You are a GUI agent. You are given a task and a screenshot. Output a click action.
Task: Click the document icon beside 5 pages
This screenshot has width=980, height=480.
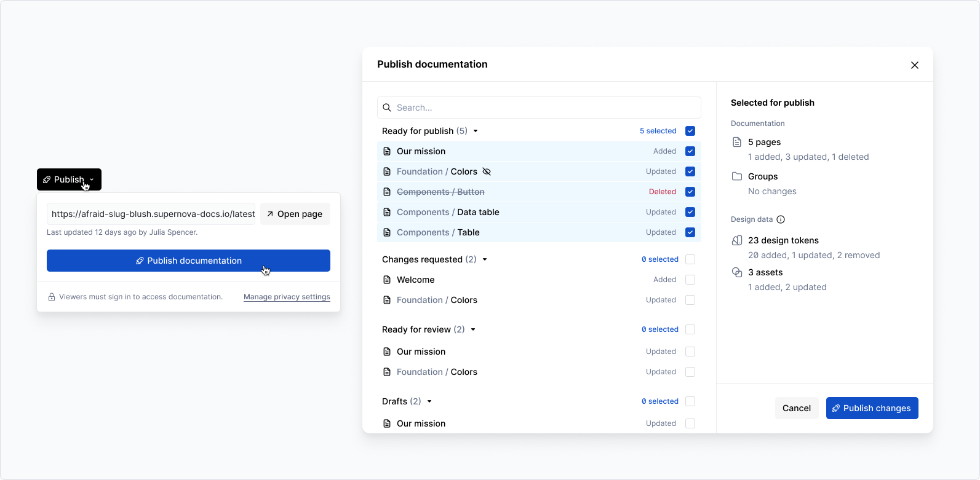pyautogui.click(x=737, y=142)
